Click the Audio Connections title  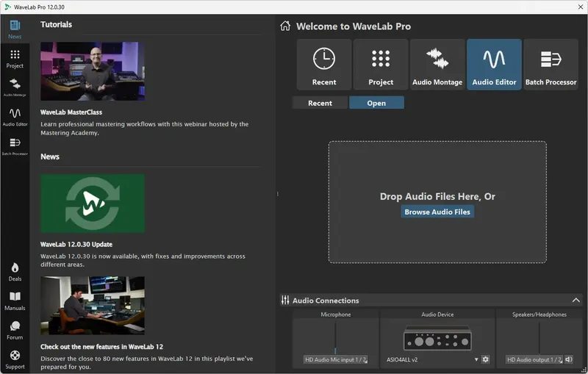click(326, 301)
